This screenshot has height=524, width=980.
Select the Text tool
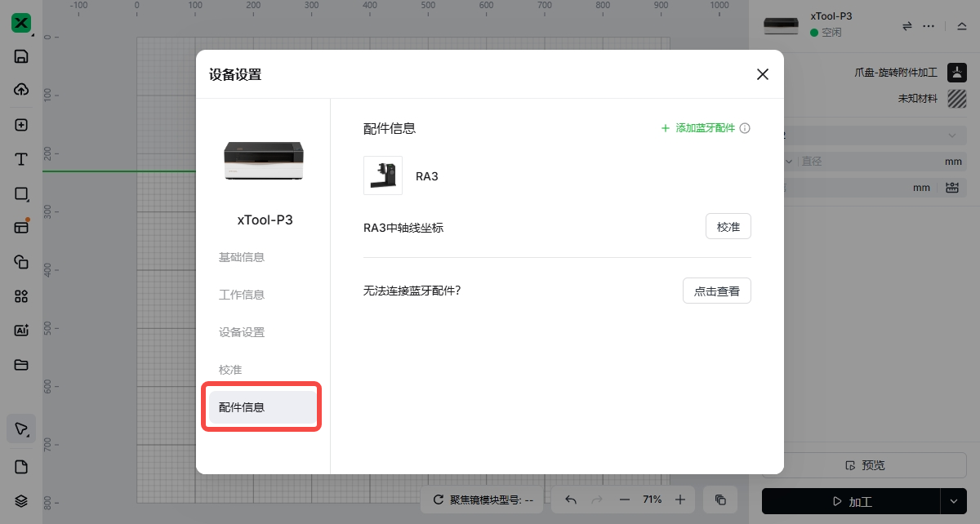point(21,159)
